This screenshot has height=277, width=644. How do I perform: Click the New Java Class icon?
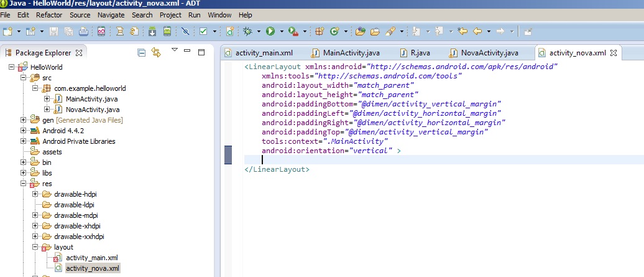334,31
